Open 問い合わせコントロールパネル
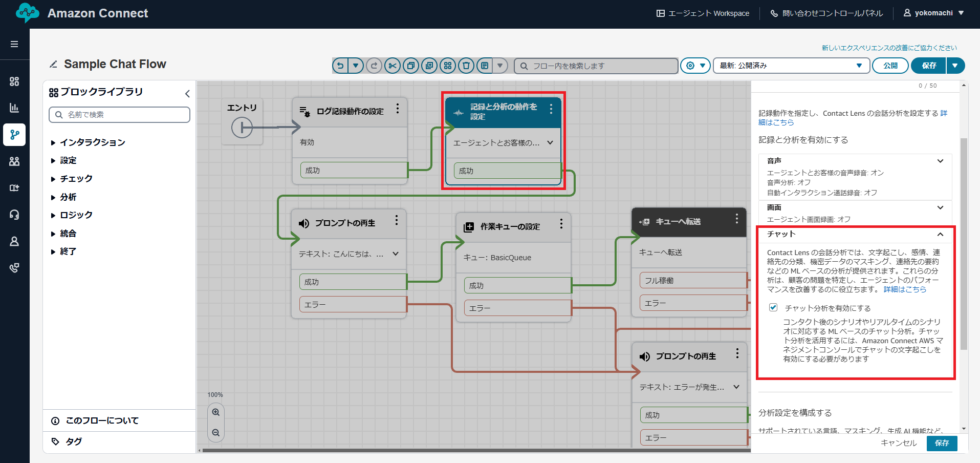Viewport: 980px width, 463px height. coord(826,13)
